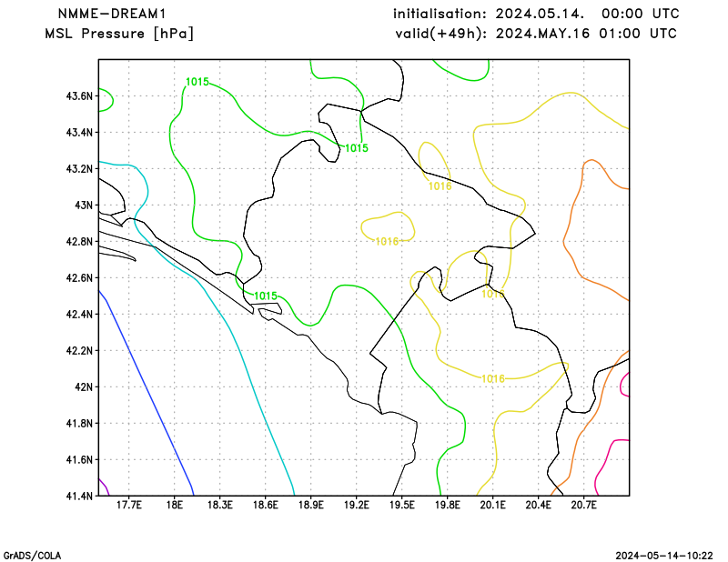Click the 20.4E longitude label
This screenshot has height=562, width=728.
point(538,505)
